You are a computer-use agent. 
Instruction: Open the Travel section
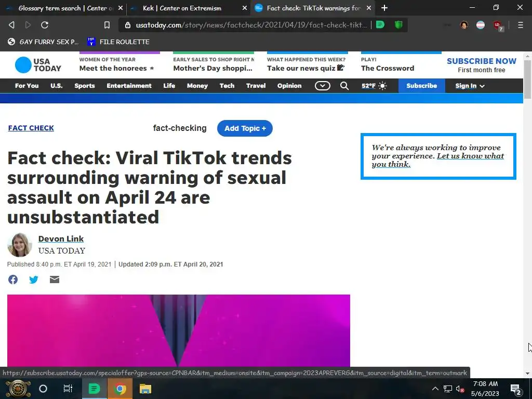256,86
